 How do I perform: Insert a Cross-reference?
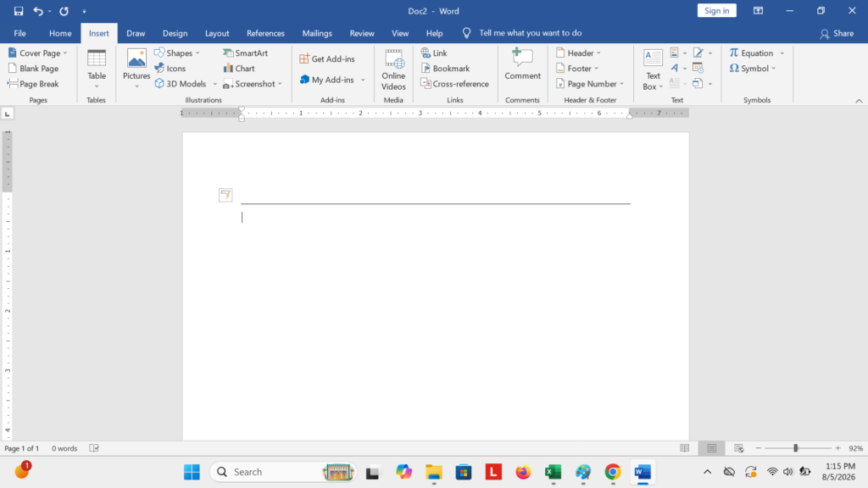pyautogui.click(x=455, y=84)
